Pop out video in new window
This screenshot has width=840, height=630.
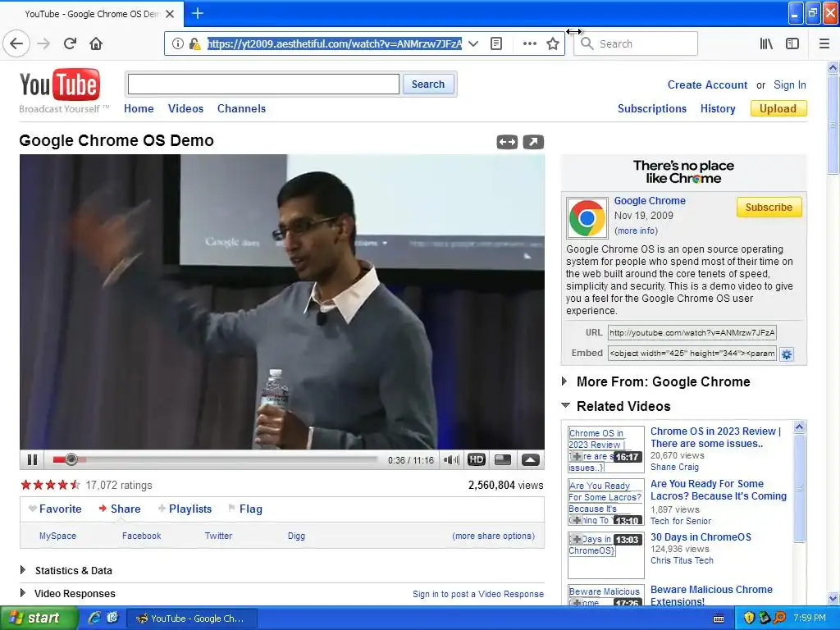click(x=533, y=142)
